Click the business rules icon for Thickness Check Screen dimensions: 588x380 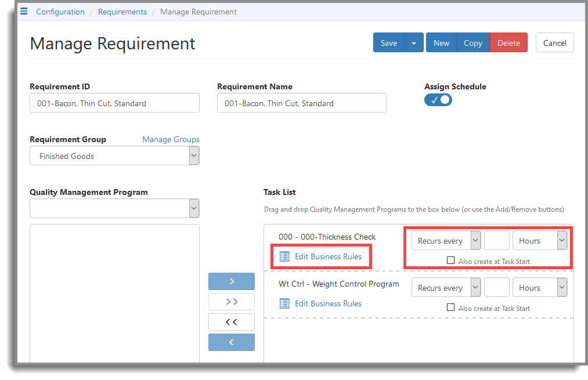[x=284, y=256]
